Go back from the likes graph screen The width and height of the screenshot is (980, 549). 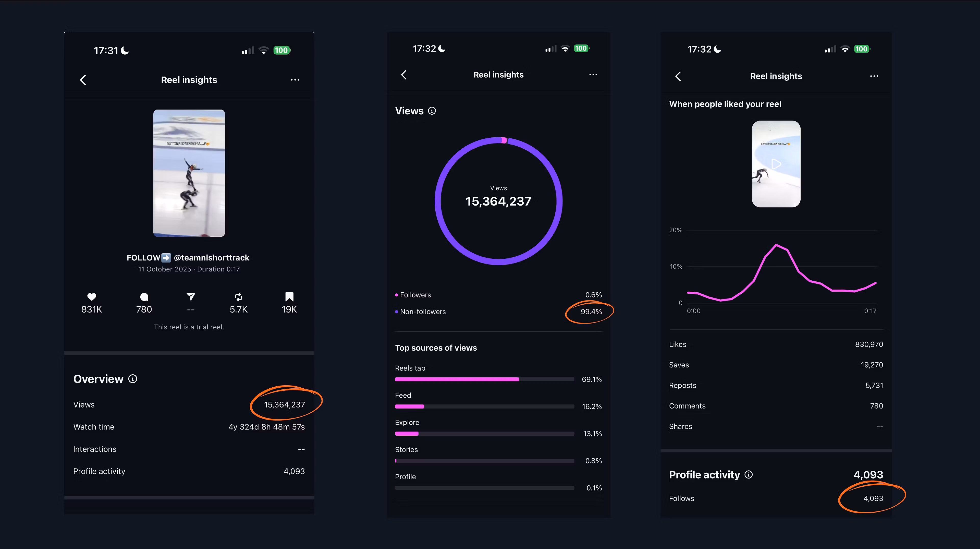[678, 76]
